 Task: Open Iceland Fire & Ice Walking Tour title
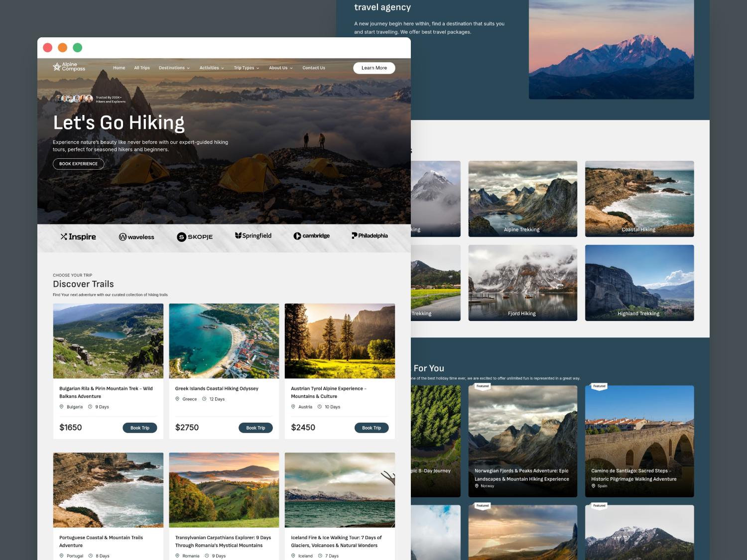pyautogui.click(x=337, y=542)
